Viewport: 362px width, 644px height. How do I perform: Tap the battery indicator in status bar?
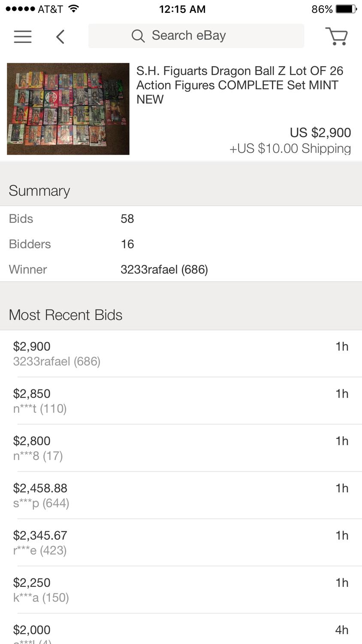click(x=346, y=9)
